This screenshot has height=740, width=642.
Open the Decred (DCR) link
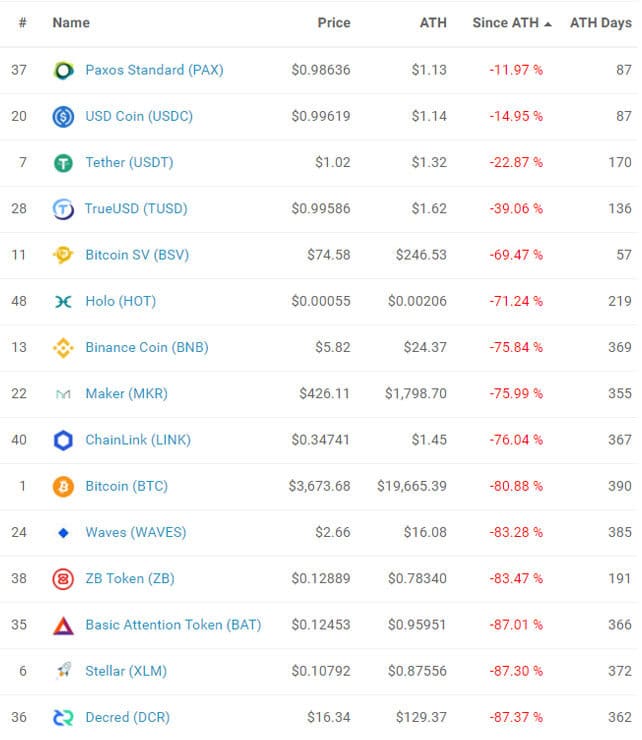click(127, 717)
